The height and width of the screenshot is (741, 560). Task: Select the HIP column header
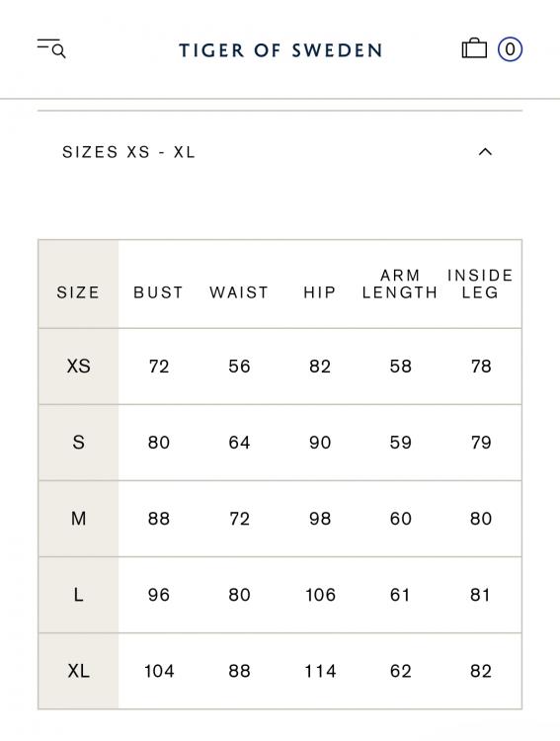[x=320, y=292]
